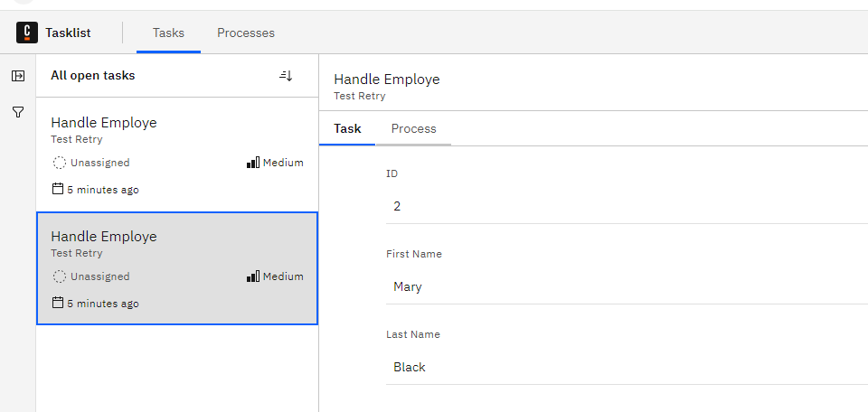Click the Medium priority icon on selected task
868x412 pixels.
[253, 276]
